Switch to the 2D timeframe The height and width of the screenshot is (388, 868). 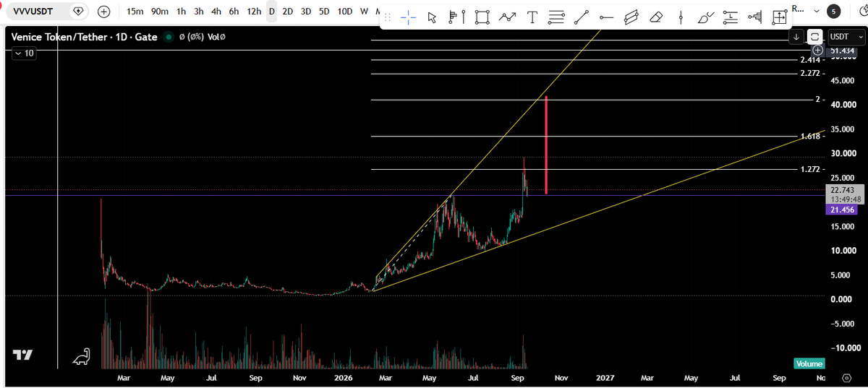coord(288,12)
